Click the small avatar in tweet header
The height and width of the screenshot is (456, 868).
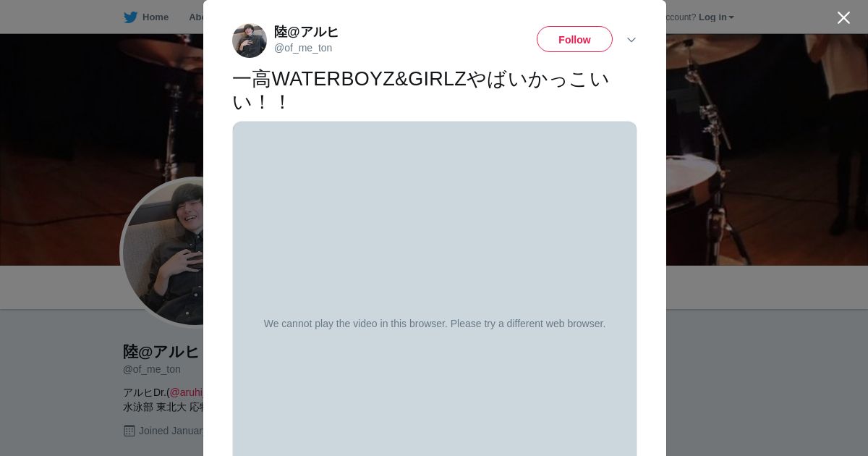point(250,40)
